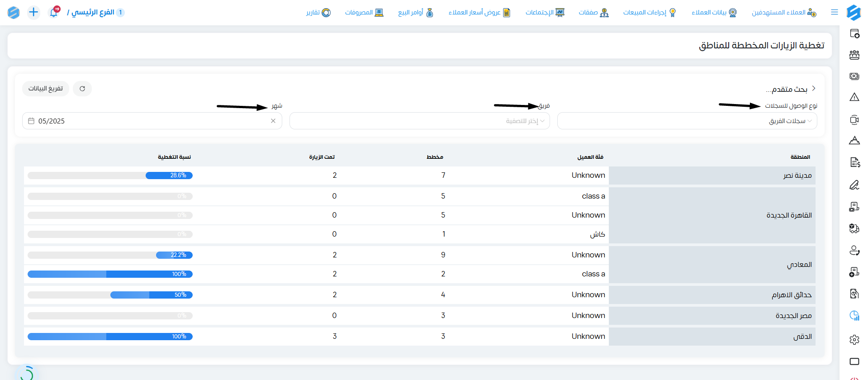Click the 05/2025 month picker field
868x380 pixels.
click(x=152, y=121)
